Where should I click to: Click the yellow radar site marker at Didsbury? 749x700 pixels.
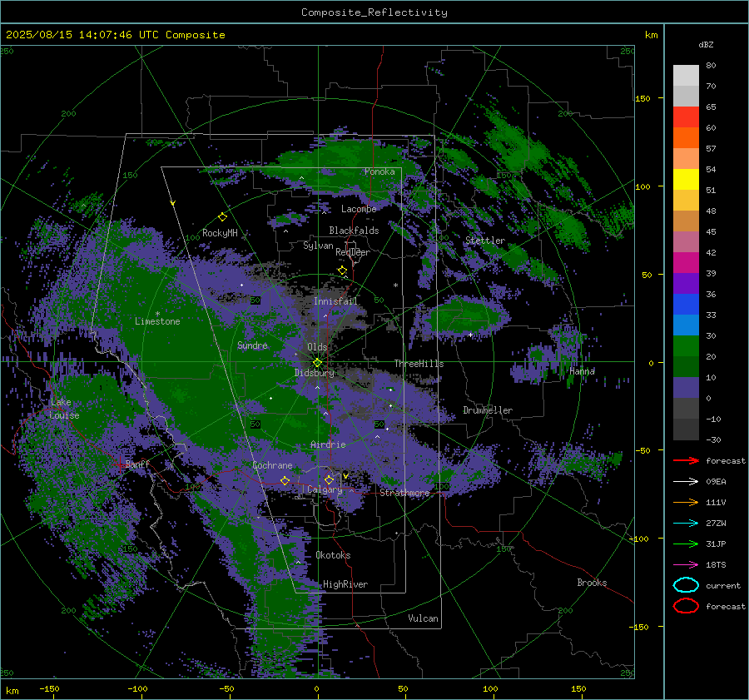click(x=317, y=362)
